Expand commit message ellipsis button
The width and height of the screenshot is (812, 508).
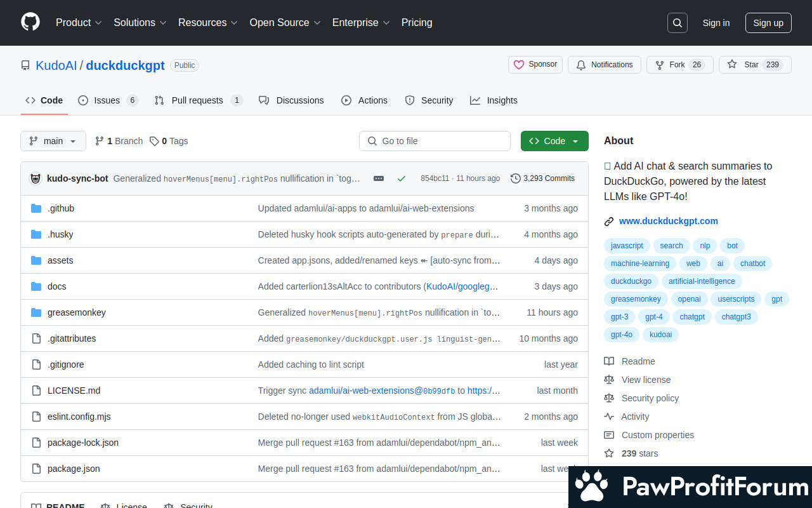coord(379,178)
